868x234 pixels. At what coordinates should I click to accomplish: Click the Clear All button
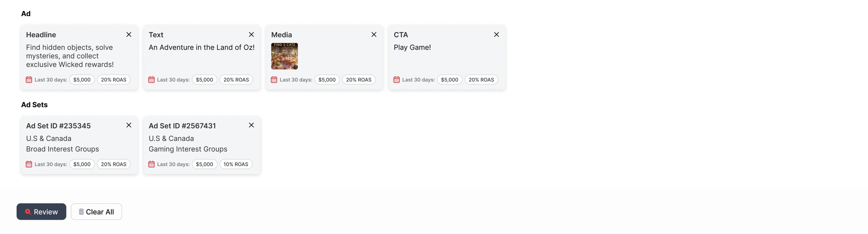pos(96,212)
